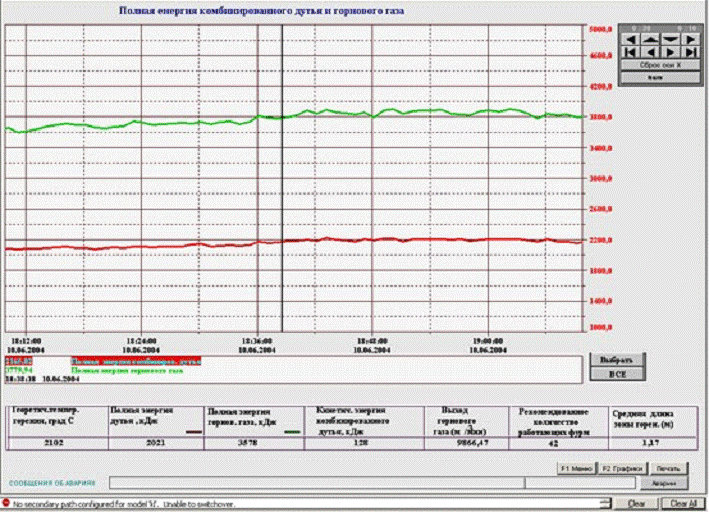The width and height of the screenshot is (709, 512).
Task: Select the red-highlighted blast energy legend entry
Action: point(136,361)
